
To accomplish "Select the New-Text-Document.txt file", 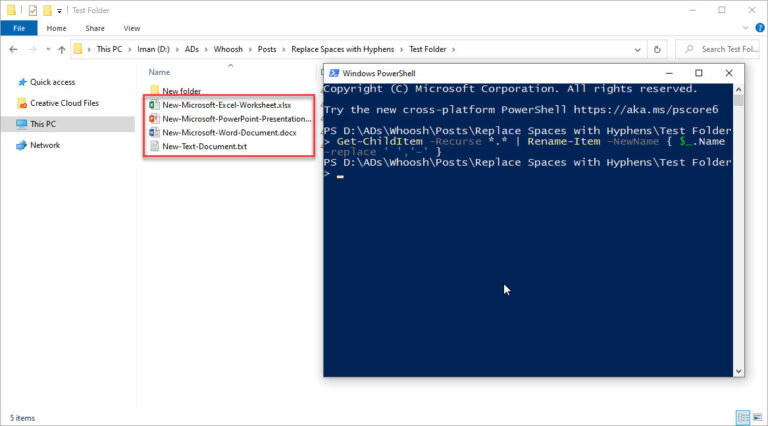I will (x=204, y=146).
